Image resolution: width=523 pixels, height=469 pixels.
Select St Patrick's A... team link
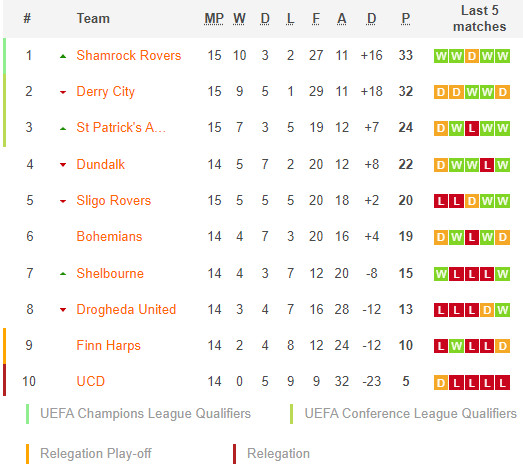[121, 127]
